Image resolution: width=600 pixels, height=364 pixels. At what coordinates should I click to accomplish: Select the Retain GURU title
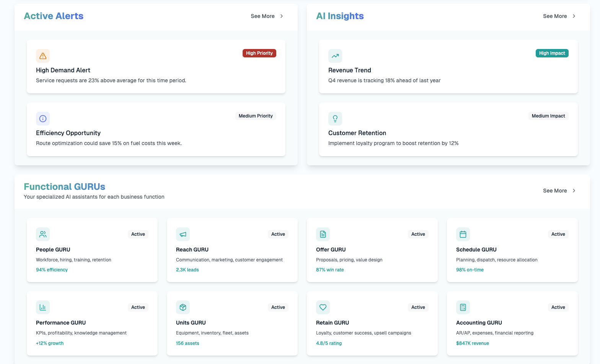pos(333,323)
